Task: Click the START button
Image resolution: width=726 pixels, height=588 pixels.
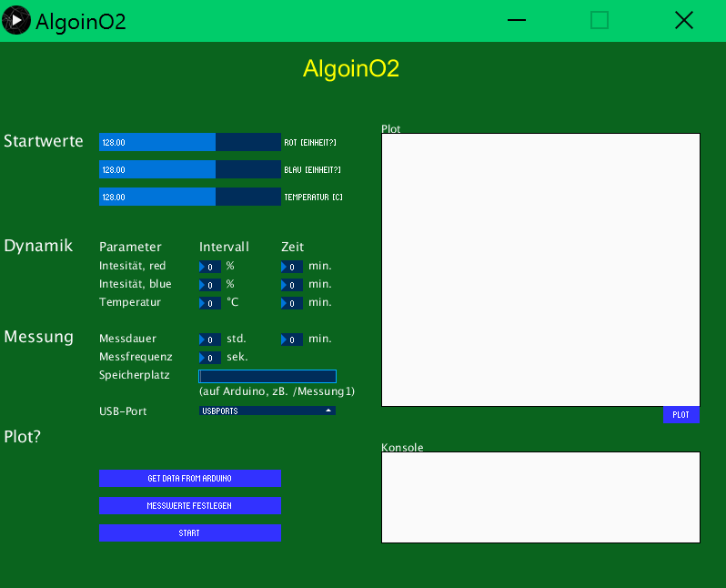Action: coord(190,532)
